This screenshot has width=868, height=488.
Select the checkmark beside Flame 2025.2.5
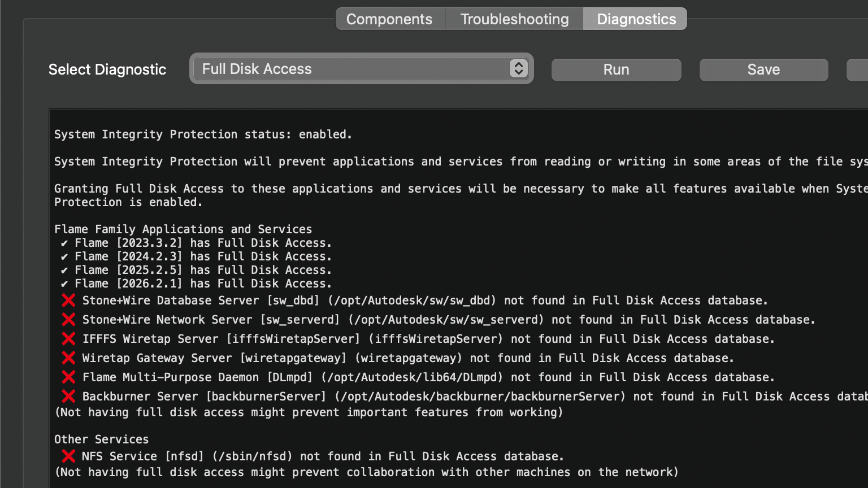pyautogui.click(x=64, y=271)
